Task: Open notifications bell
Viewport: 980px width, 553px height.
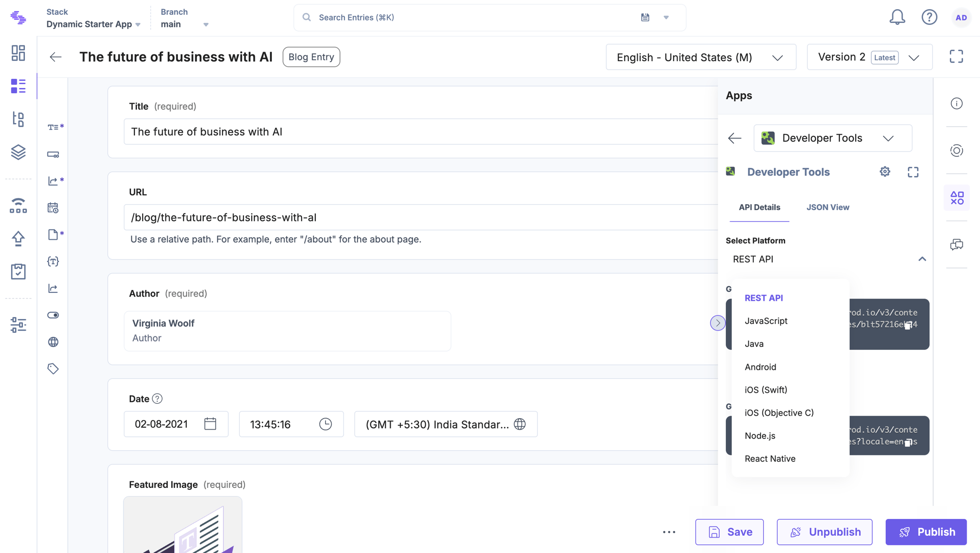Action: (x=897, y=17)
